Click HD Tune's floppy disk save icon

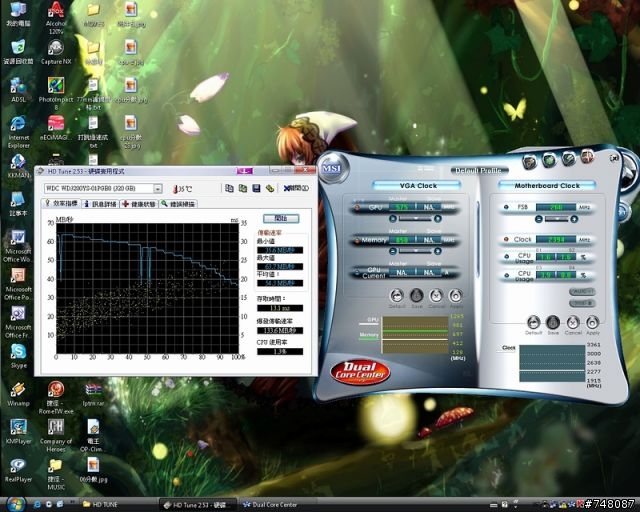click(x=256, y=188)
